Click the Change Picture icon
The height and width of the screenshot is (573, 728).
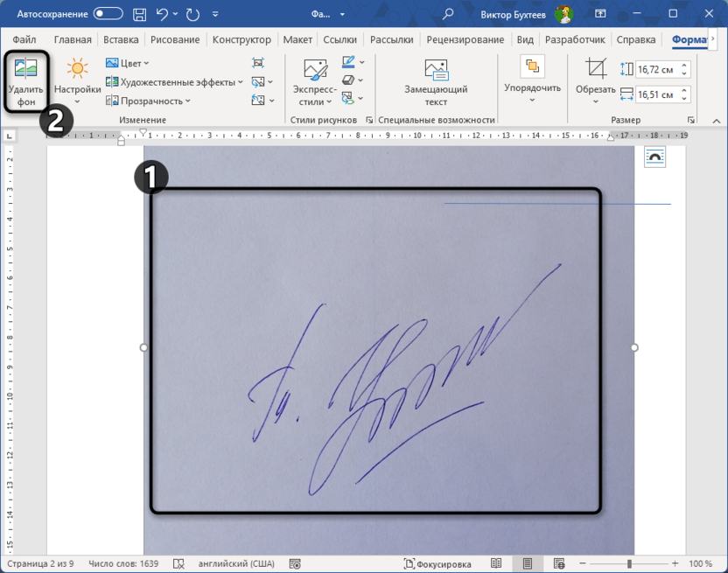(257, 82)
